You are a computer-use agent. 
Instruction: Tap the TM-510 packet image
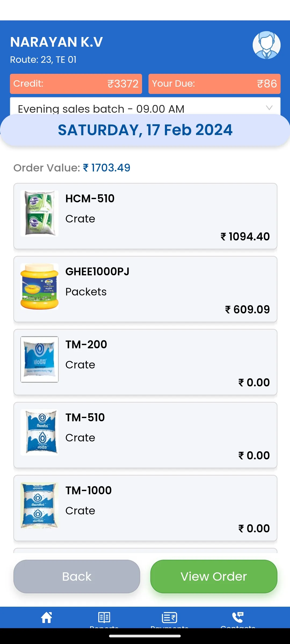coord(39,432)
